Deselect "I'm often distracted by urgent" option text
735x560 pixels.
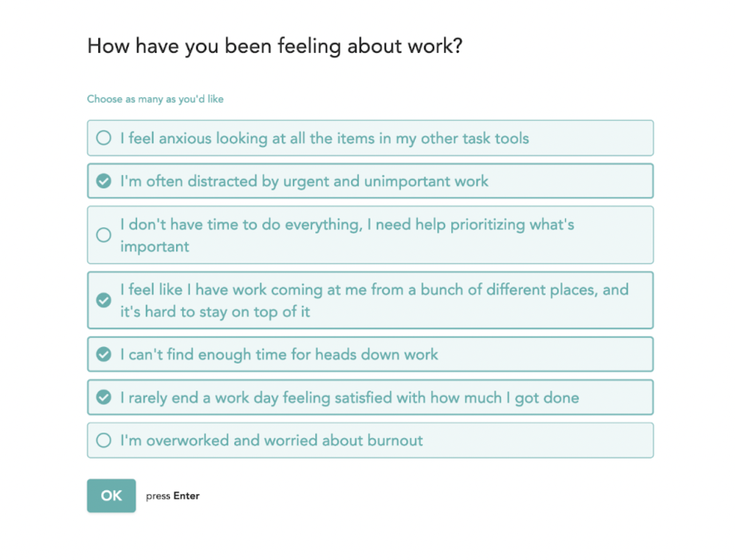click(x=304, y=181)
